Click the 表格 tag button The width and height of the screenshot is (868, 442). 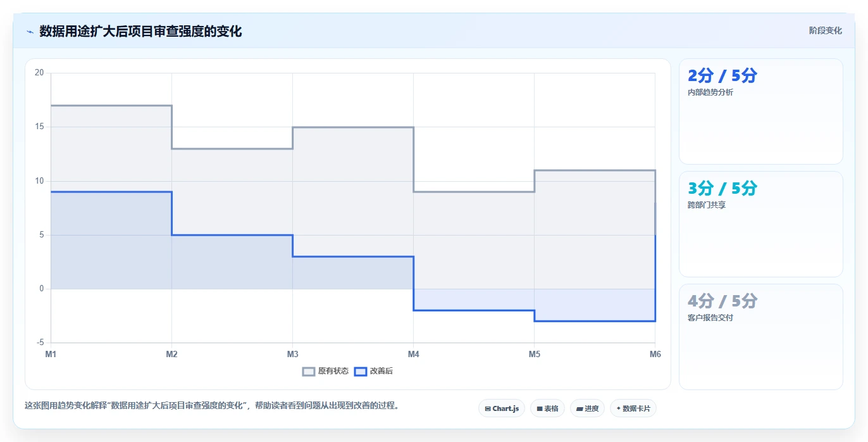click(547, 408)
